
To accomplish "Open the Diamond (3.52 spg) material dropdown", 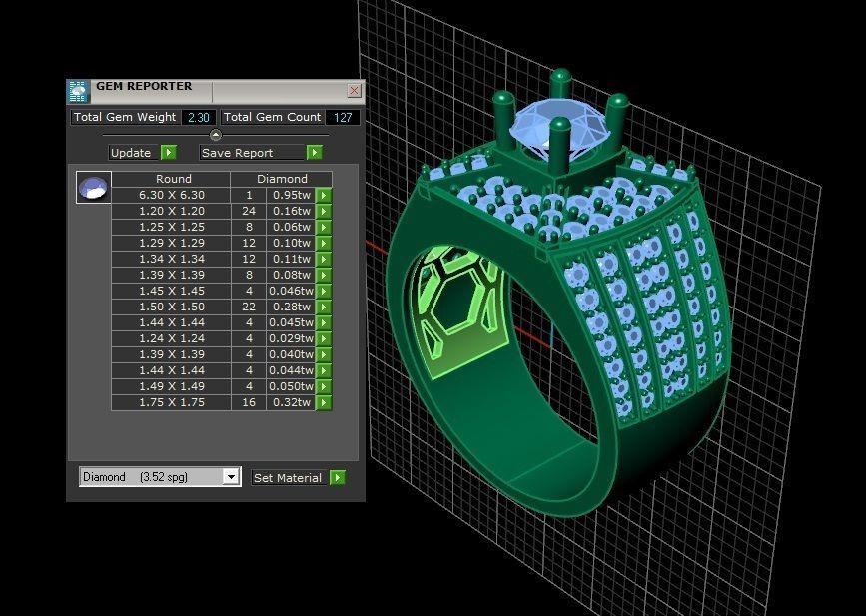I will coord(231,476).
